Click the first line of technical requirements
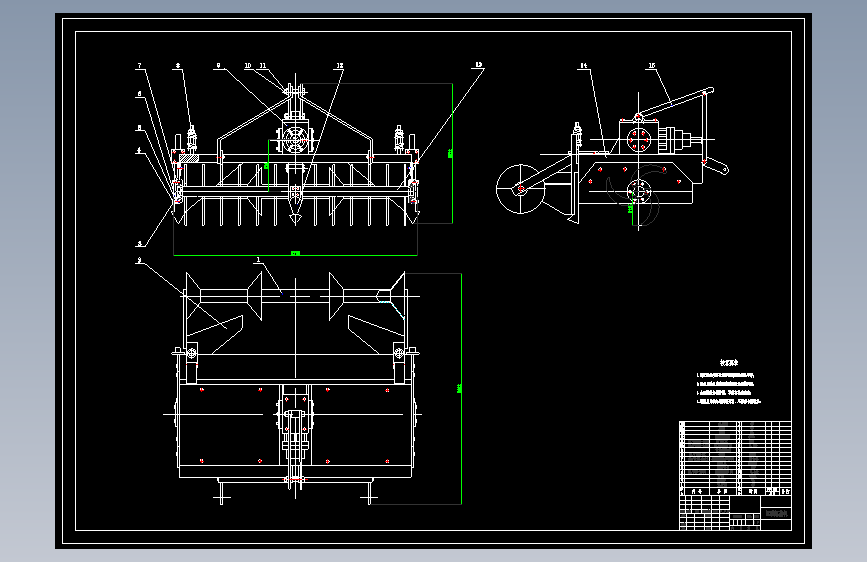This screenshot has height=562, width=867. (x=725, y=375)
